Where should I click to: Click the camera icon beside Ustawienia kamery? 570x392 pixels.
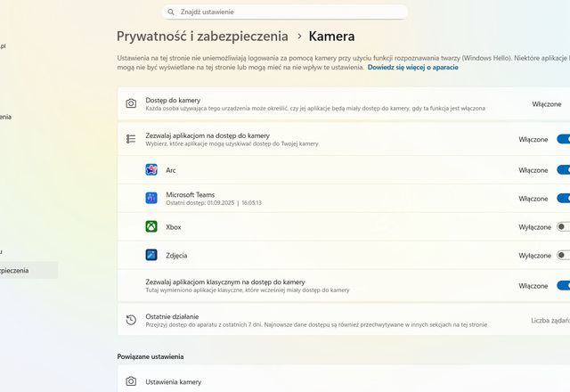tap(131, 381)
